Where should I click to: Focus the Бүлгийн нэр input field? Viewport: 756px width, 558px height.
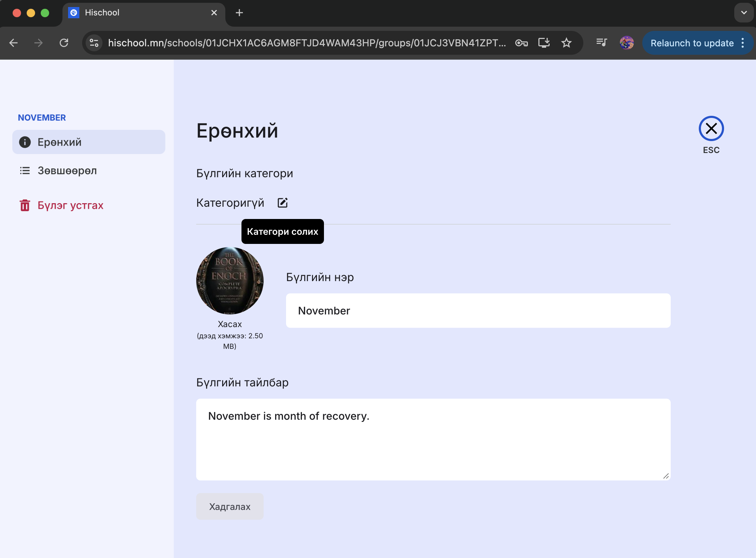coord(478,311)
